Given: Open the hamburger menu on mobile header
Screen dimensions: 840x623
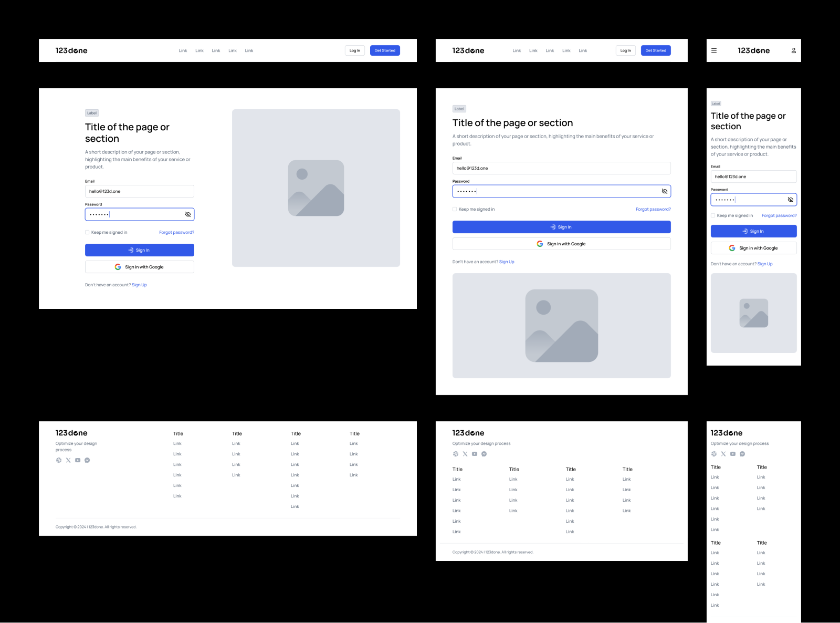Looking at the screenshot, I should 714,50.
